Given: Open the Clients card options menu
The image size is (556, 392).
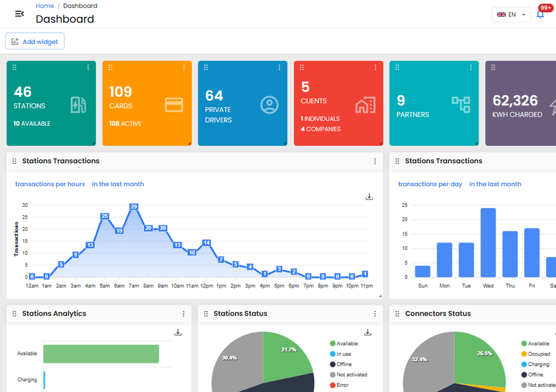Looking at the screenshot, I should point(375,67).
